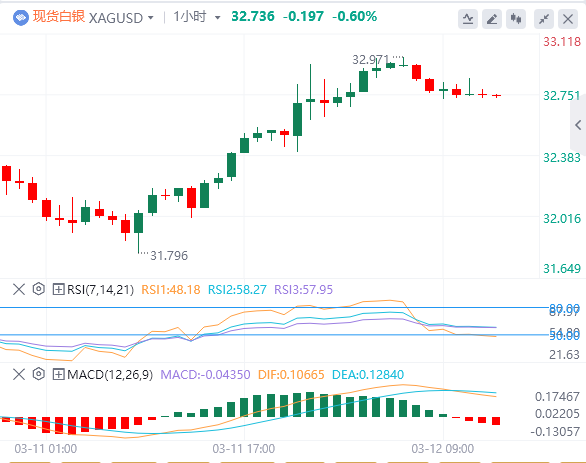Image resolution: width=586 pixels, height=463 pixels.
Task: Expand the MACD panel plus icon
Action: click(x=58, y=374)
